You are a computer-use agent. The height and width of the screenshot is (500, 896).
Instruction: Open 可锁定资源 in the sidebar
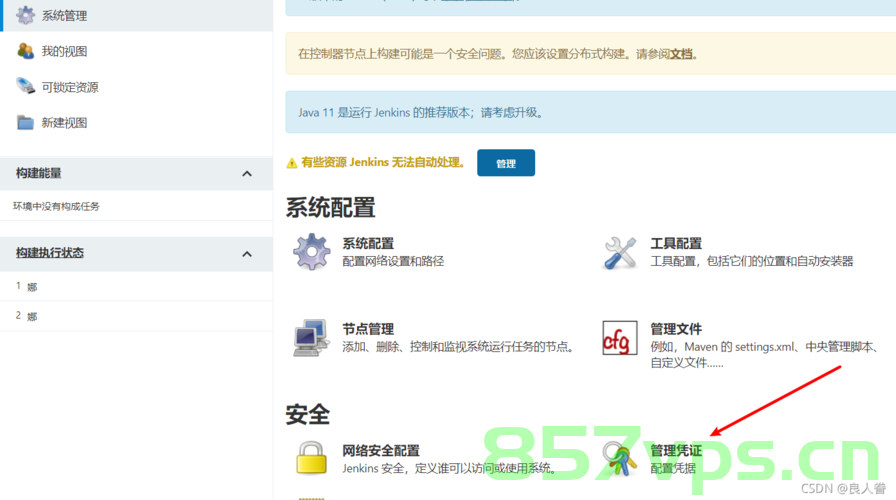[x=70, y=87]
